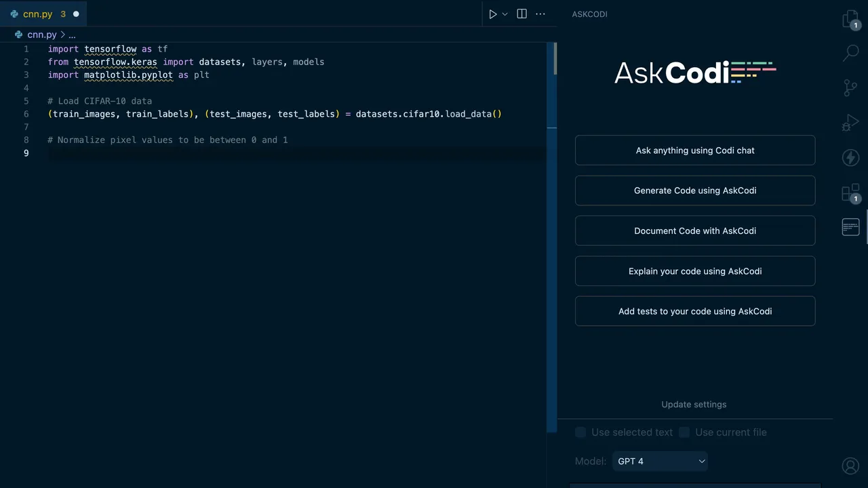Click the cnn.py breadcrumb item
This screenshot has height=488, width=868.
pos(42,35)
